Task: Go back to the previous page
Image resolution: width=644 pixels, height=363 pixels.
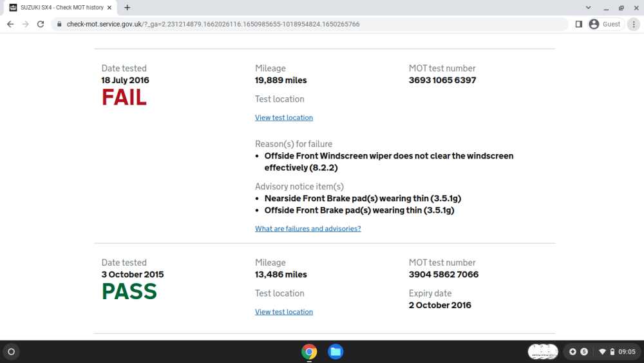Action: (x=10, y=25)
